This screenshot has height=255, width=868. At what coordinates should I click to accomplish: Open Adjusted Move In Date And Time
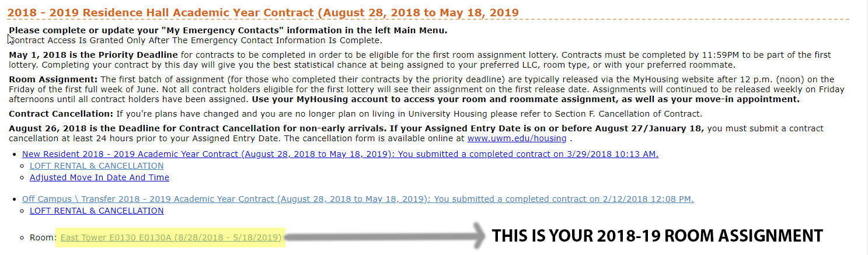(x=99, y=177)
